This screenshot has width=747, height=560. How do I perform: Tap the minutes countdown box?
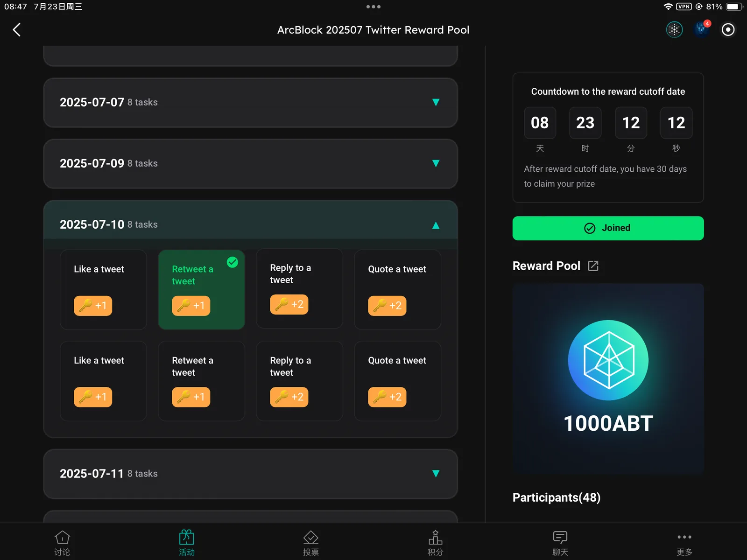[x=631, y=123]
